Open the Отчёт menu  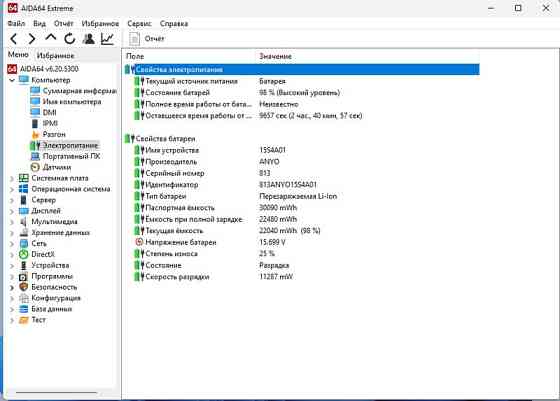(64, 24)
